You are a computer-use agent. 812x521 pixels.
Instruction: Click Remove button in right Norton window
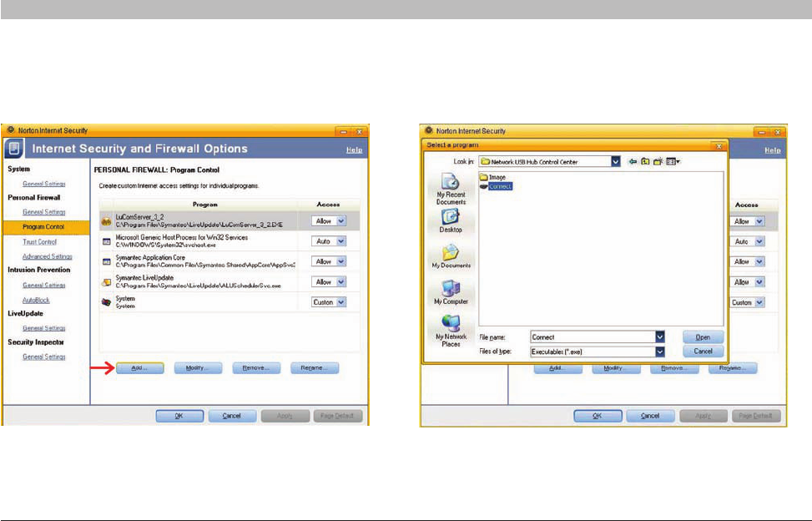click(674, 368)
